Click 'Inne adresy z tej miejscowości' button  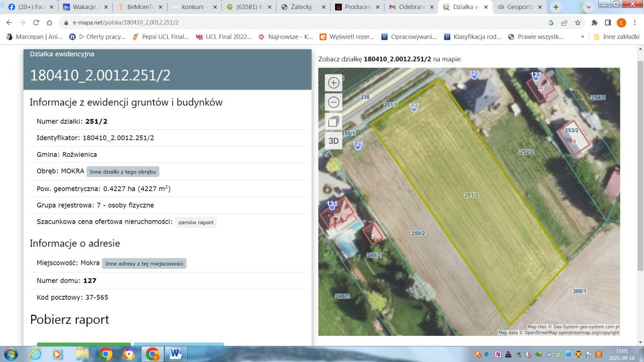(x=144, y=263)
